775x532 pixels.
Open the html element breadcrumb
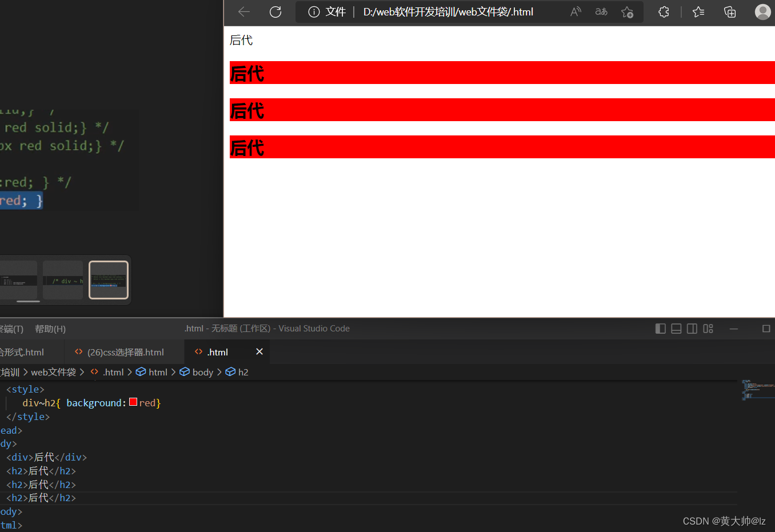[x=152, y=372]
